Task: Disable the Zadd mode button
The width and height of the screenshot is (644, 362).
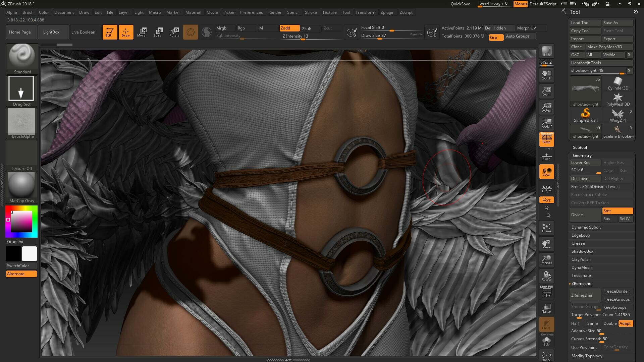Action: click(289, 28)
